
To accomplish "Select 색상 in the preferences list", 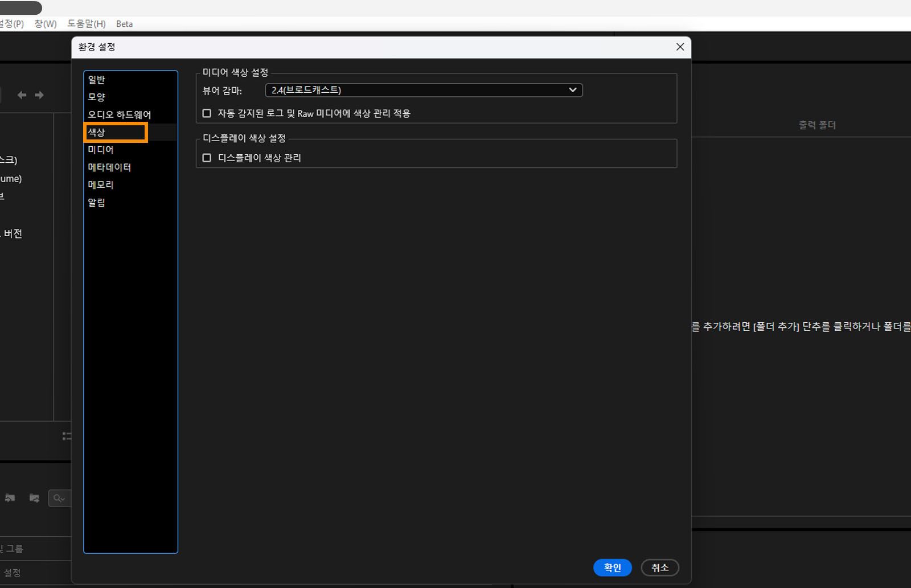I will (130, 132).
